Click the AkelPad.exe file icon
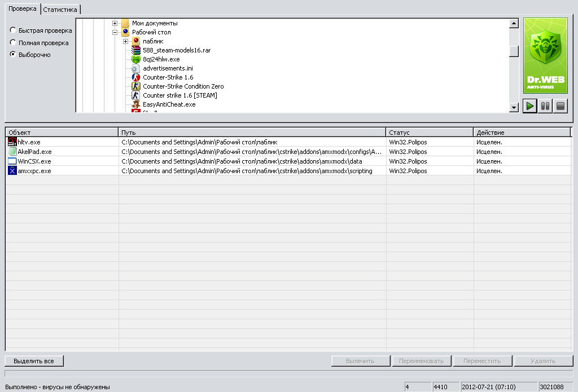Screen dimensions: 578x392 (12, 151)
